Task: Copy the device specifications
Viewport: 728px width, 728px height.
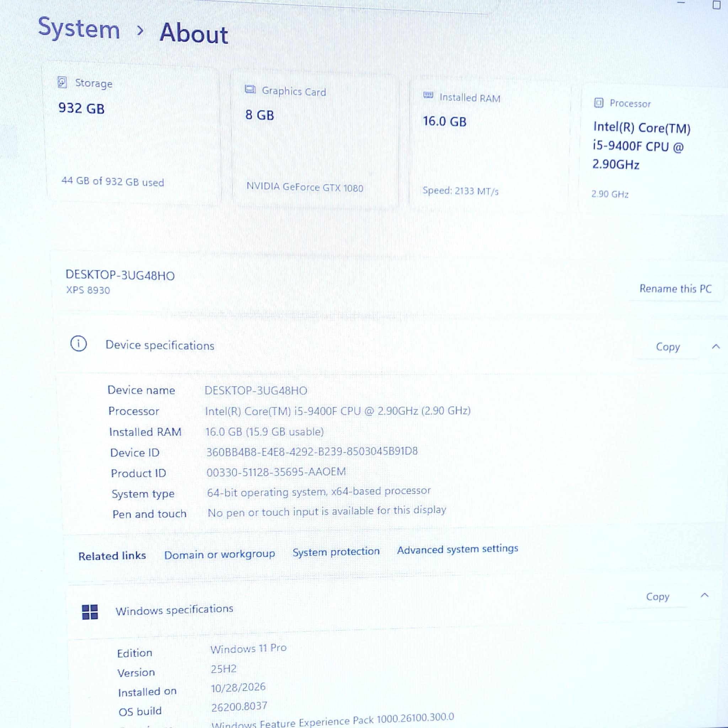Action: click(x=668, y=347)
